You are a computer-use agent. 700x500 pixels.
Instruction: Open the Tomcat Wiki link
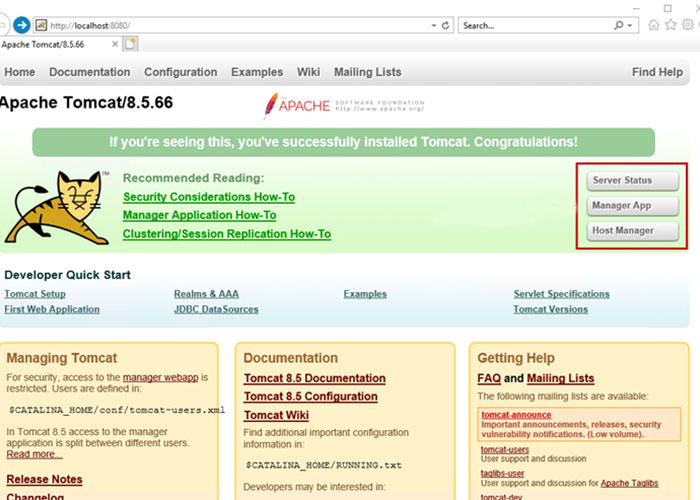(x=276, y=415)
